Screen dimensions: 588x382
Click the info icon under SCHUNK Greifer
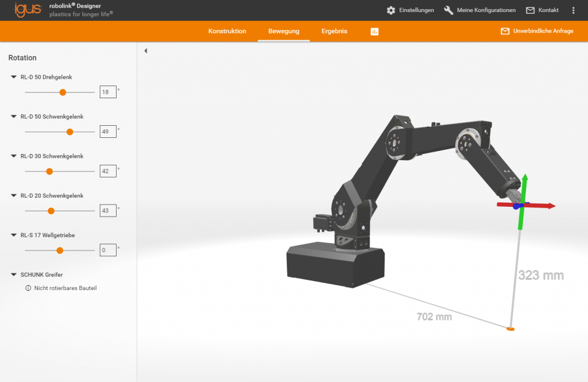tap(28, 288)
